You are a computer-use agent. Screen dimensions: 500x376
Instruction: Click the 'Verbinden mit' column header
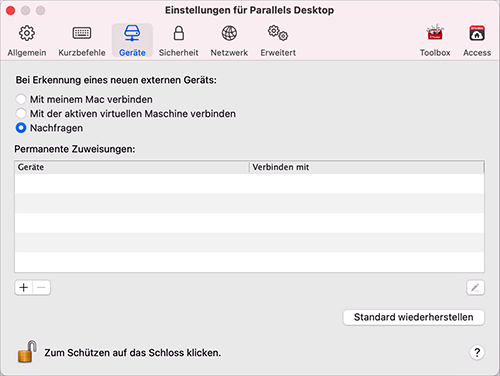366,167
